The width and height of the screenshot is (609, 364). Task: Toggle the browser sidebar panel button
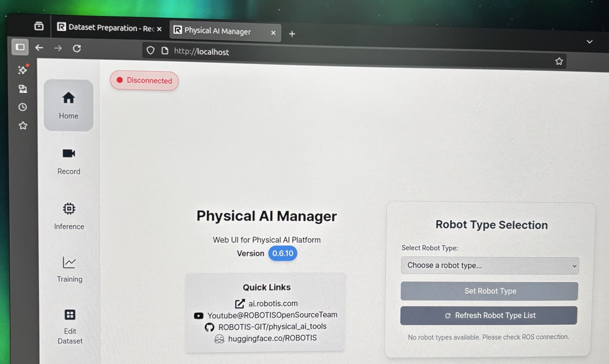click(x=20, y=47)
